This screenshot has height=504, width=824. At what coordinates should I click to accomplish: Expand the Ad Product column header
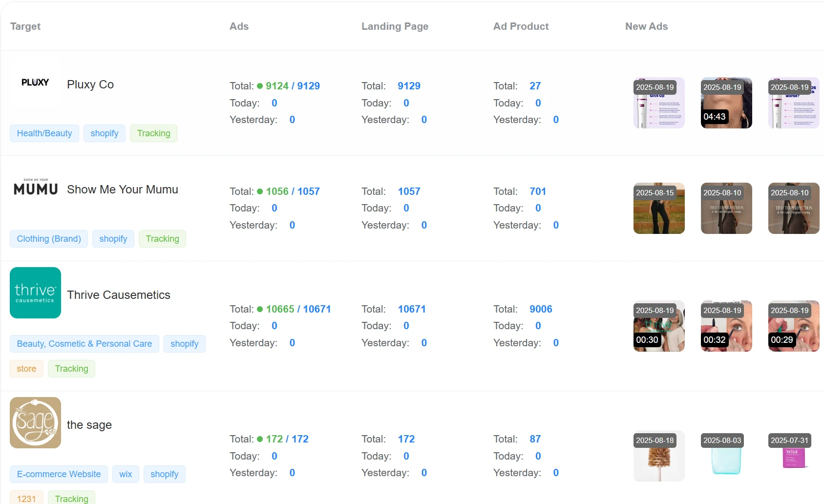click(x=521, y=26)
